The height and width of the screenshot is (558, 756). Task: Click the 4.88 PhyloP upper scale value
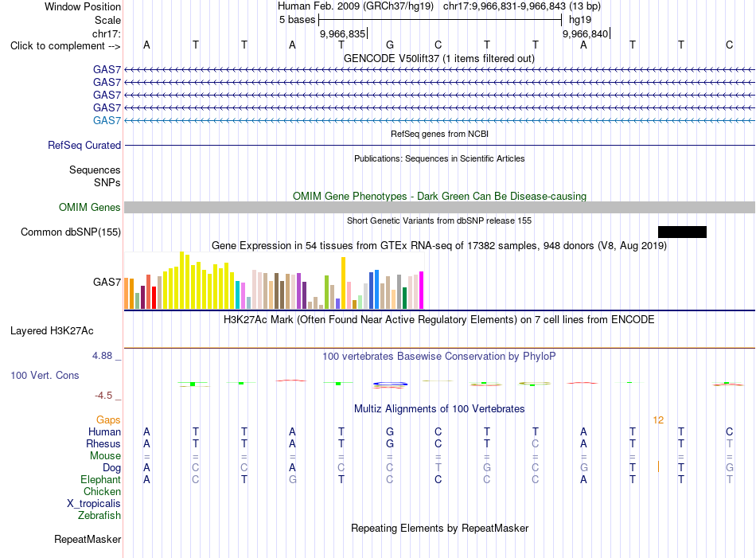(x=102, y=356)
